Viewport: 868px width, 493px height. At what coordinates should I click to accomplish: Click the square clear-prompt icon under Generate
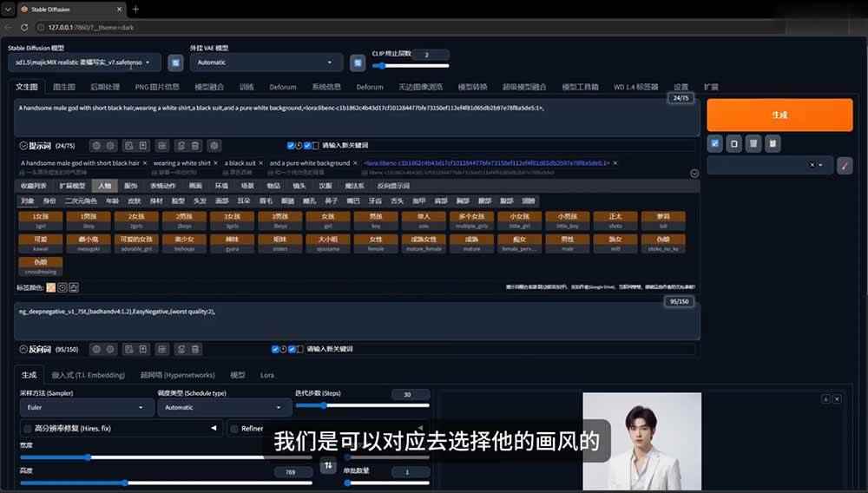pyautogui.click(x=734, y=143)
